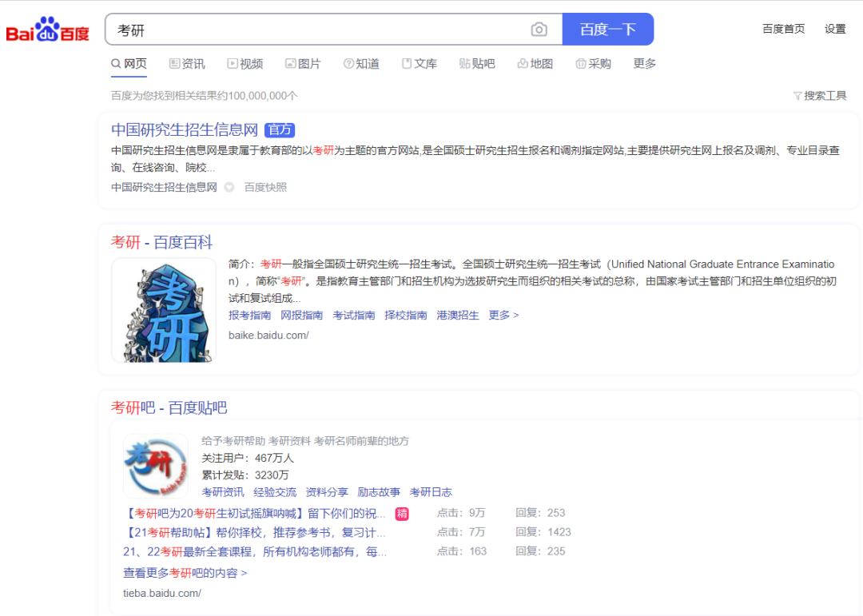Switch to the 文库 tab
Image resolution: width=863 pixels, height=616 pixels.
click(420, 64)
